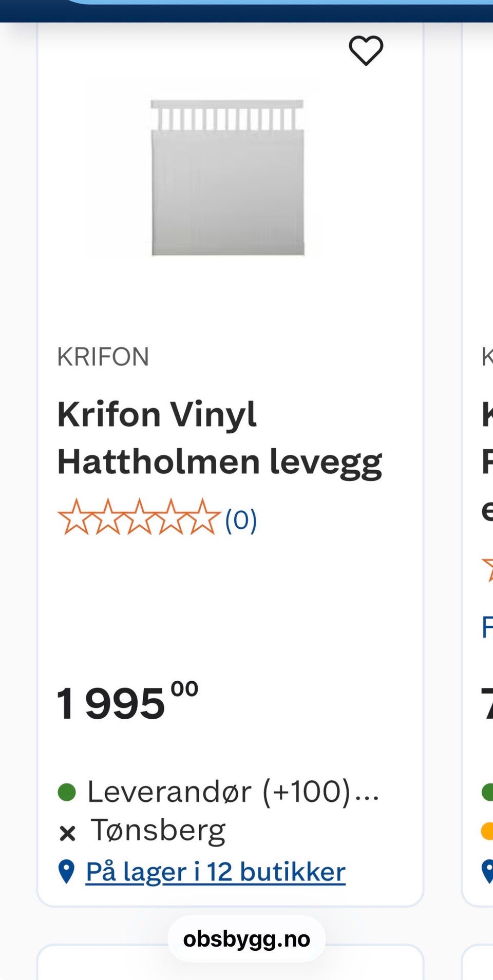Open 'På lager i 12 butikker' link
This screenshot has height=980, width=493.
(216, 872)
